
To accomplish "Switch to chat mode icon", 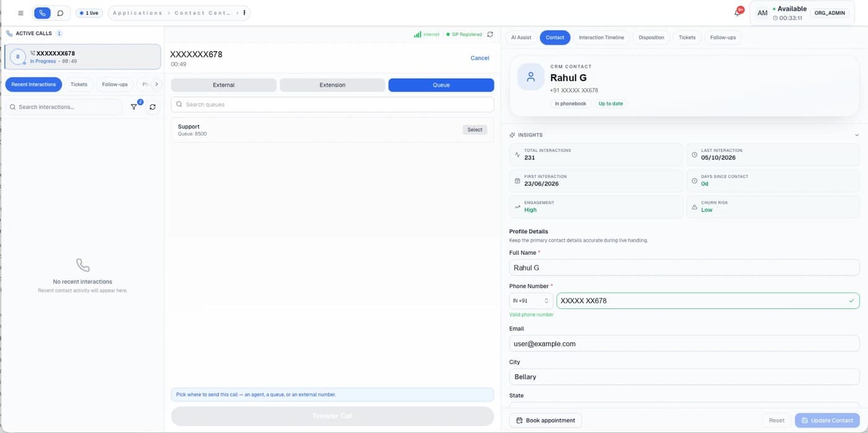I will click(60, 13).
